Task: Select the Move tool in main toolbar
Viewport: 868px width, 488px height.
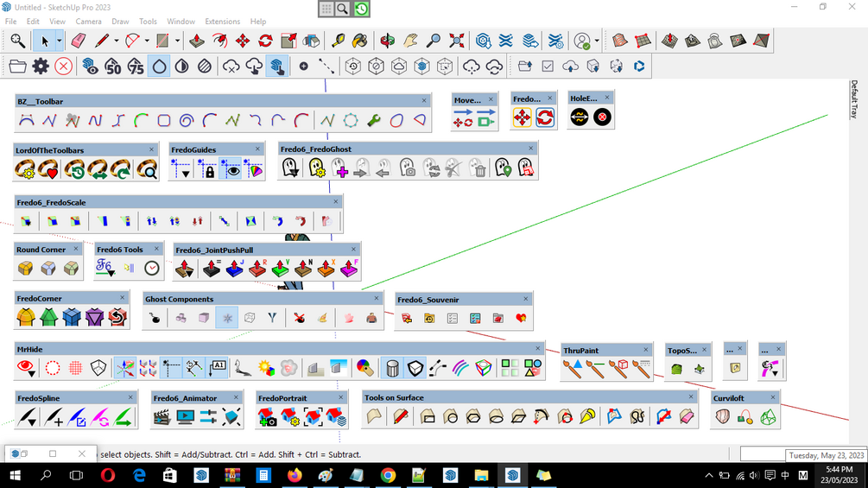Action: coord(243,41)
